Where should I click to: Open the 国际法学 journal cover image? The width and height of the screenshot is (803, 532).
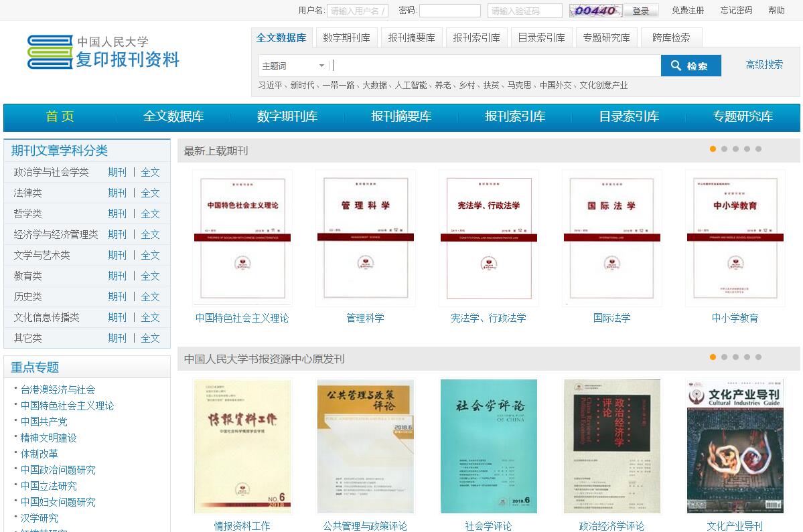[611, 238]
